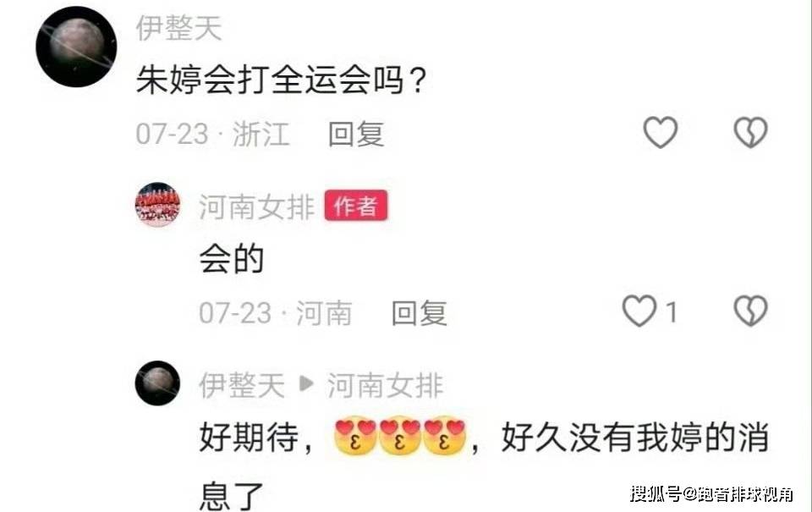This screenshot has width=812, height=512.
Task: Dislike 伊整天's top comment
Action: (x=750, y=132)
